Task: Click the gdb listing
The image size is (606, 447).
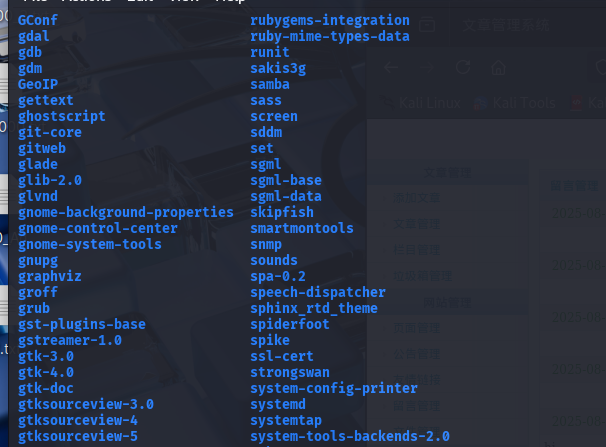Action: (30, 52)
